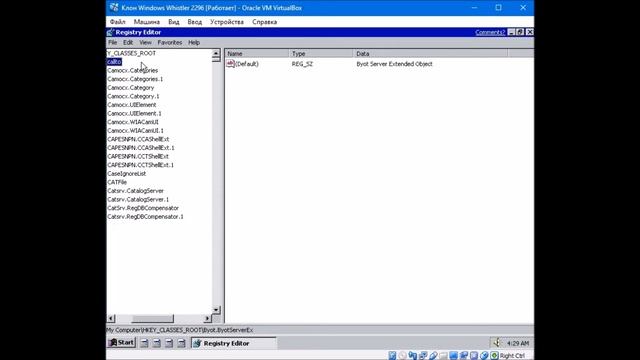
Task: Click the Registry Editor taskbar button
Action: (233, 343)
